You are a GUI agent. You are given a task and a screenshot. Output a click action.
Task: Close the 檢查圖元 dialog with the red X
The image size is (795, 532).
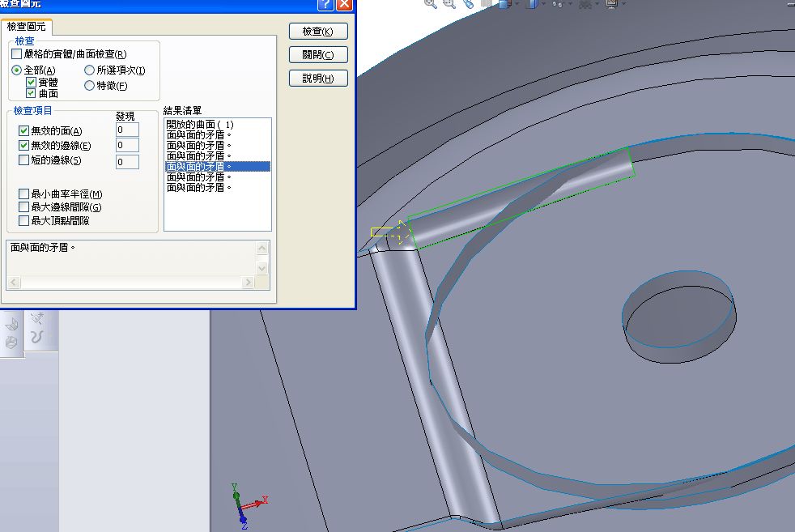click(x=344, y=5)
